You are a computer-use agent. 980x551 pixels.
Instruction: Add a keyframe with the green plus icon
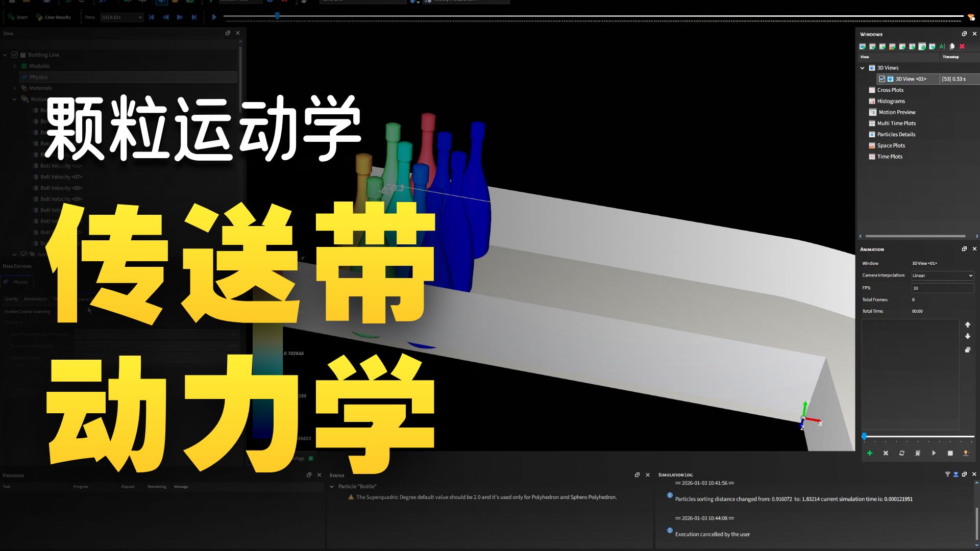click(869, 453)
